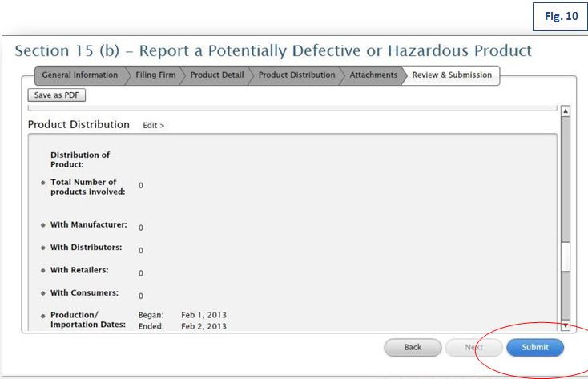The image size is (588, 379).
Task: Click the bullet beside With Manufacturer
Action: [x=43, y=225]
